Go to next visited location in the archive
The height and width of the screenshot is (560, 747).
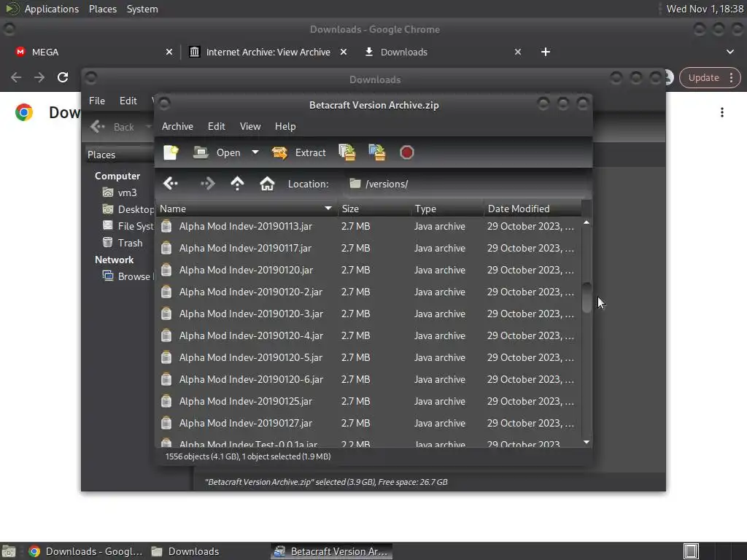[208, 184]
